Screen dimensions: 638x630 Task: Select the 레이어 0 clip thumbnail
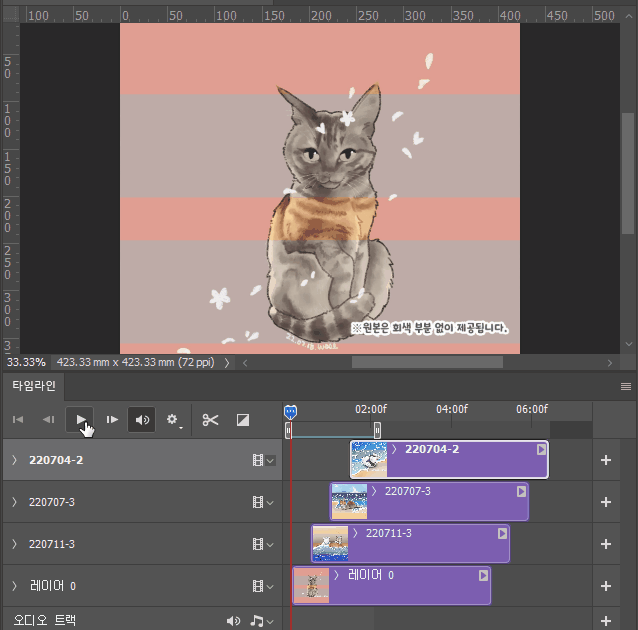coord(311,585)
